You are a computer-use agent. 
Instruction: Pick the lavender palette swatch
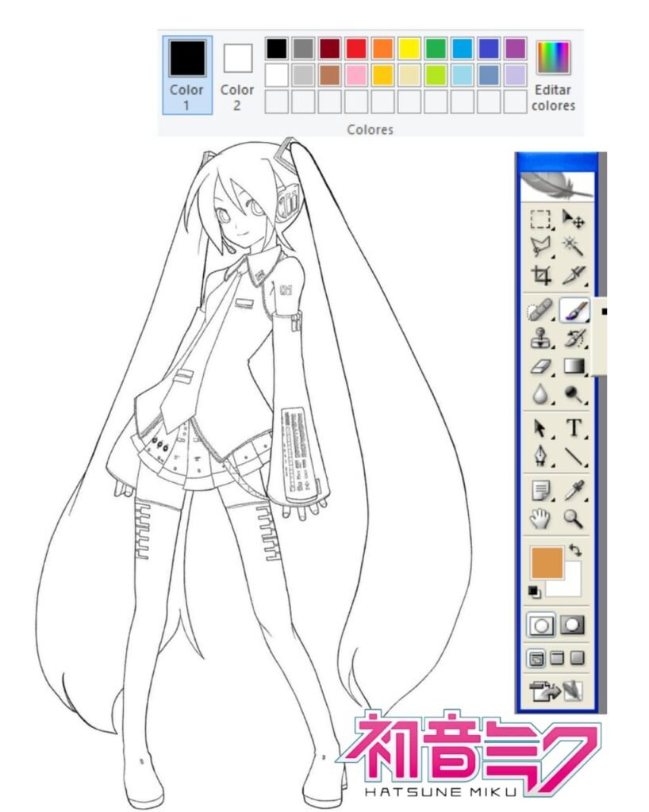tap(515, 75)
